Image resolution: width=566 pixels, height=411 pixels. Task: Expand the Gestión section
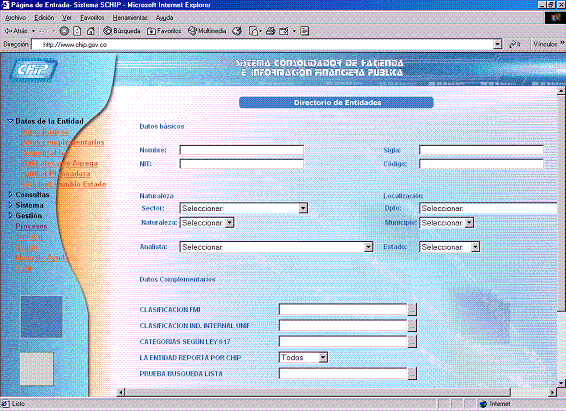(x=10, y=215)
